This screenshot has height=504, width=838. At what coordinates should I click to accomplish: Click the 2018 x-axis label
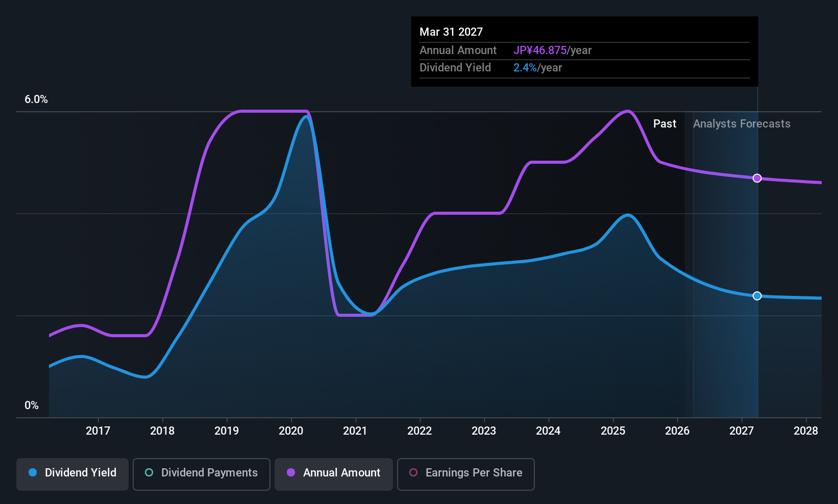162,431
